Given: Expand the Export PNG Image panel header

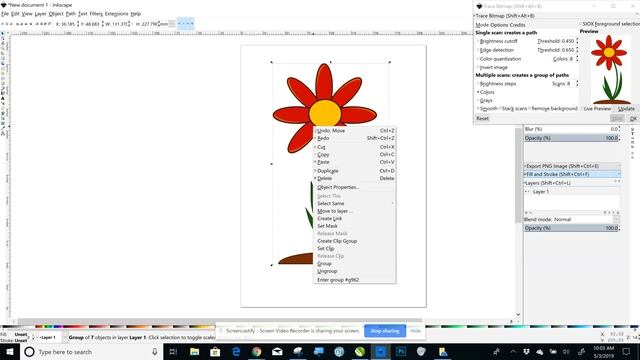Looking at the screenshot, I should pyautogui.click(x=572, y=166).
